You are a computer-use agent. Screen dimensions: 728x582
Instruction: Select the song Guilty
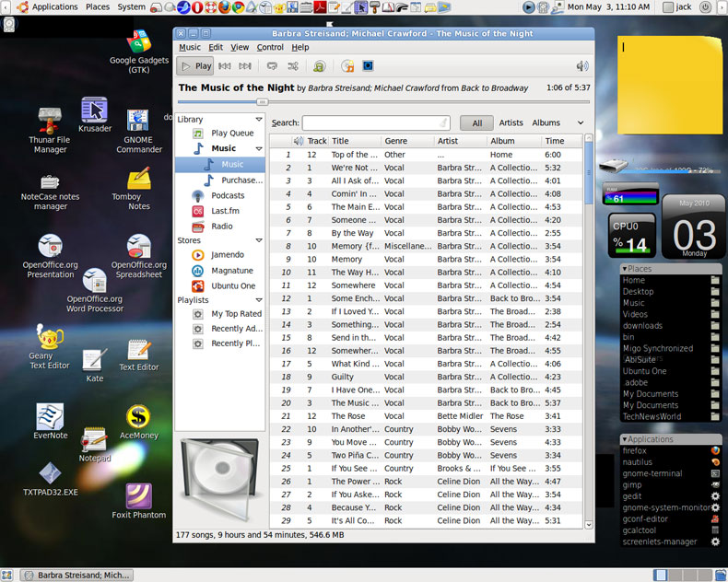(426, 377)
